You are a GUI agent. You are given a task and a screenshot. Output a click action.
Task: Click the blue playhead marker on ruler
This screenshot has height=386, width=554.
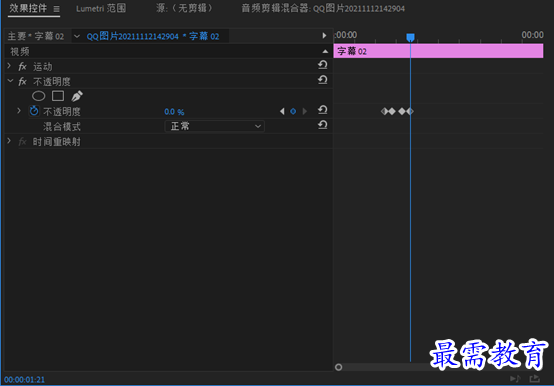tap(410, 37)
